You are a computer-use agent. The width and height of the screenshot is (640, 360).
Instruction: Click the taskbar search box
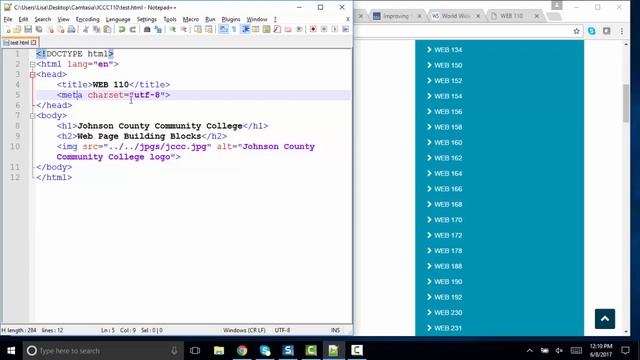click(103, 351)
